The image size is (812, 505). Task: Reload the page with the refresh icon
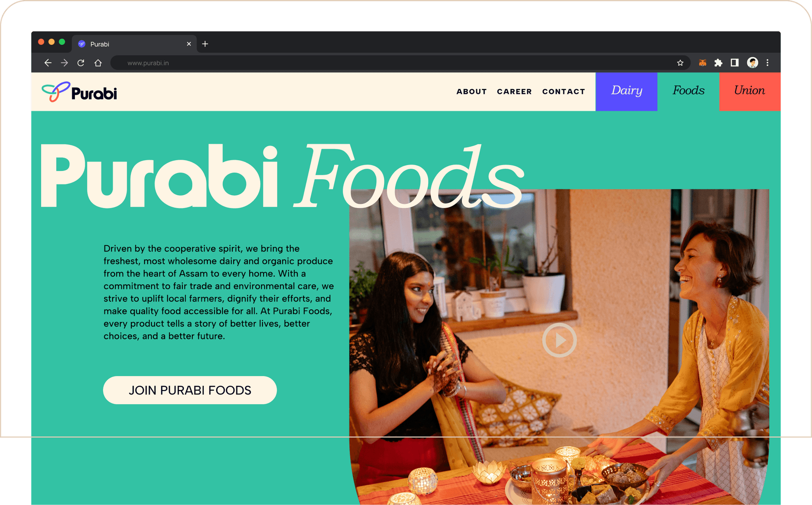click(81, 63)
